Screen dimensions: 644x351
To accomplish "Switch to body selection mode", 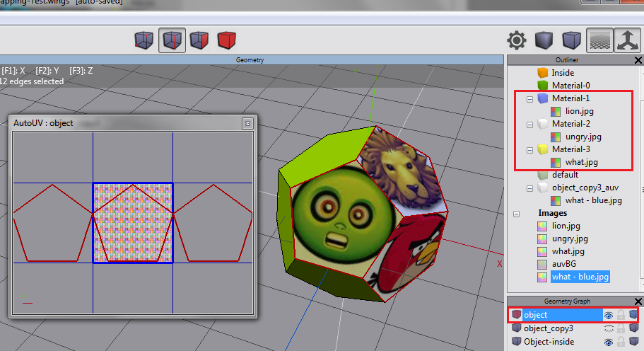I will (226, 40).
